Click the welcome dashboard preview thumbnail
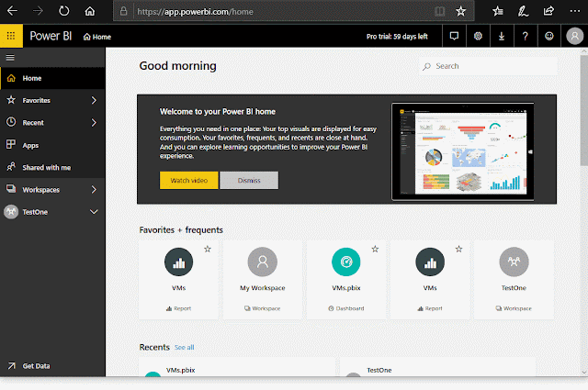588x390 pixels. click(463, 151)
